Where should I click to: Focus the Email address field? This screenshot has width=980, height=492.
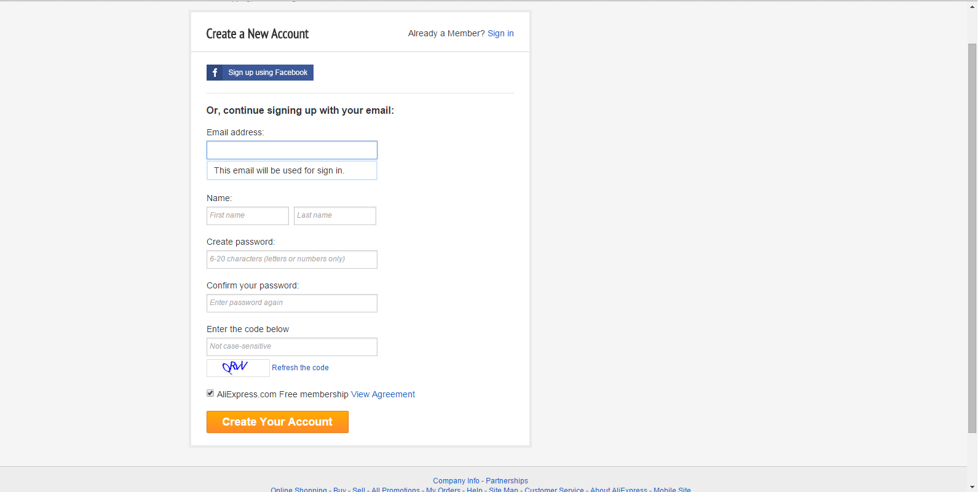(291, 150)
